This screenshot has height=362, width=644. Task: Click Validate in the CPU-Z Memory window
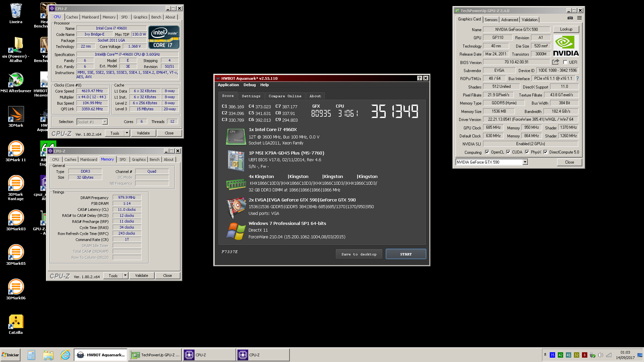142,276
